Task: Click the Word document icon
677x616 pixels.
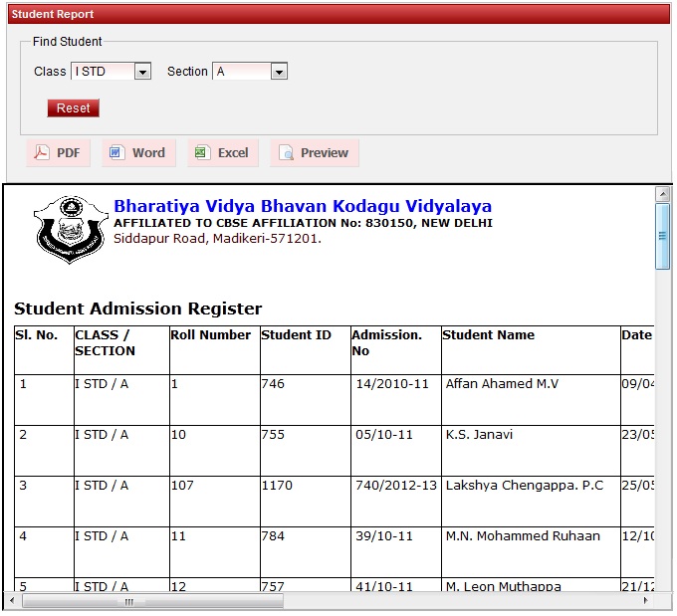Action: click(116, 153)
